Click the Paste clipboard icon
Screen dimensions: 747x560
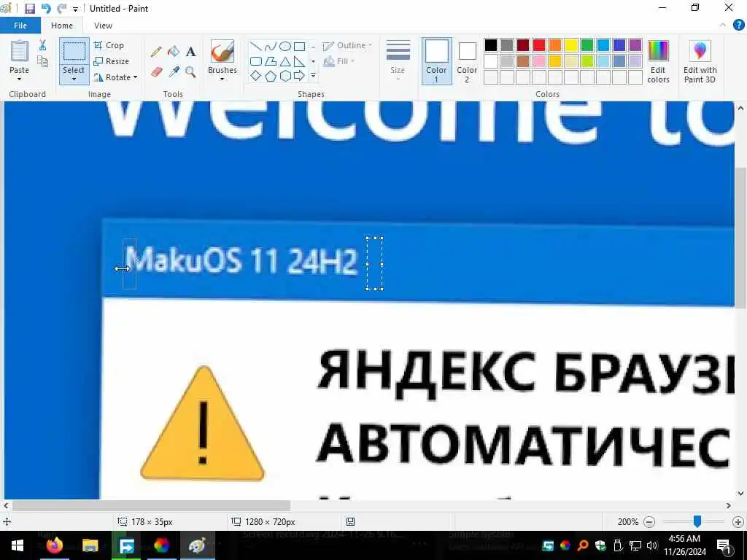coord(20,51)
